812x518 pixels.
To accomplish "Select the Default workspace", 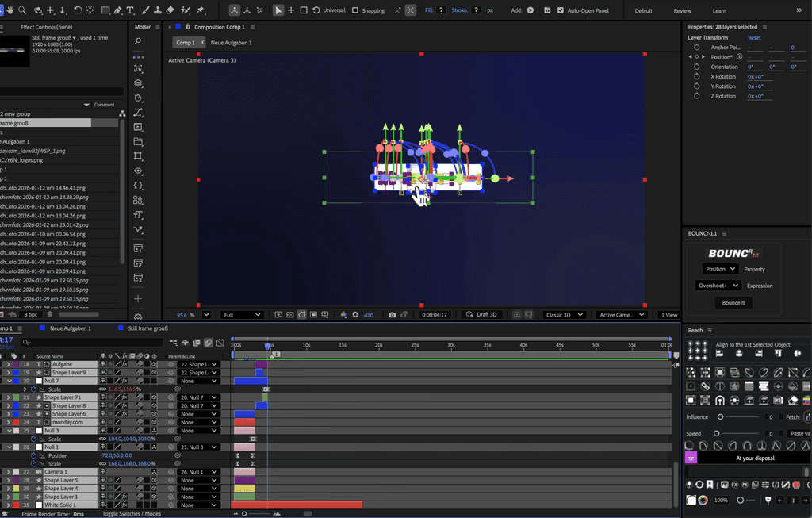I will coord(643,11).
